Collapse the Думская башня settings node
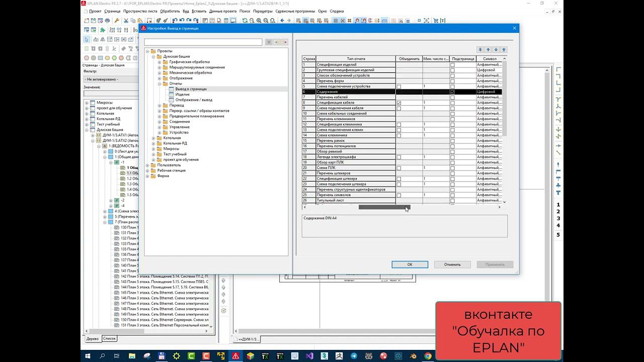The width and height of the screenshot is (644, 362). (x=153, y=56)
